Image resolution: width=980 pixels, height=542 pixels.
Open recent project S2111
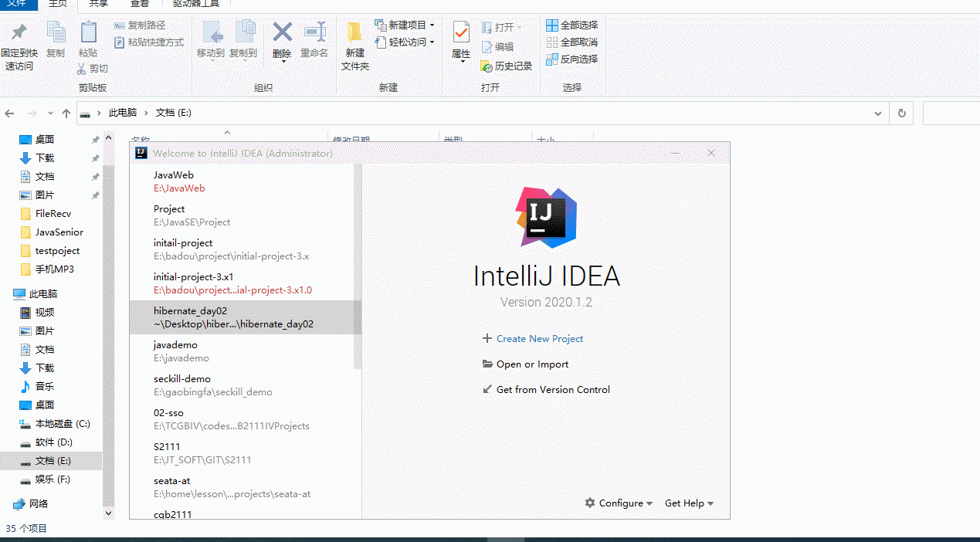point(242,453)
